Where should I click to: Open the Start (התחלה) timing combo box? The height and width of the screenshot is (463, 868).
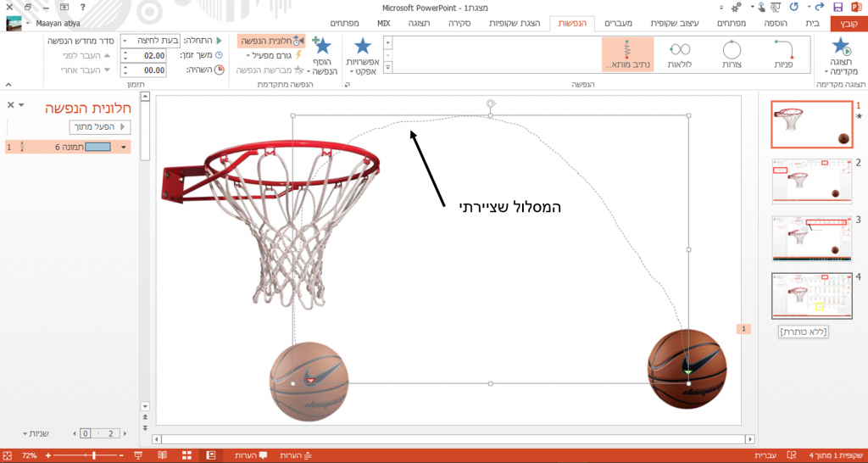[149, 41]
